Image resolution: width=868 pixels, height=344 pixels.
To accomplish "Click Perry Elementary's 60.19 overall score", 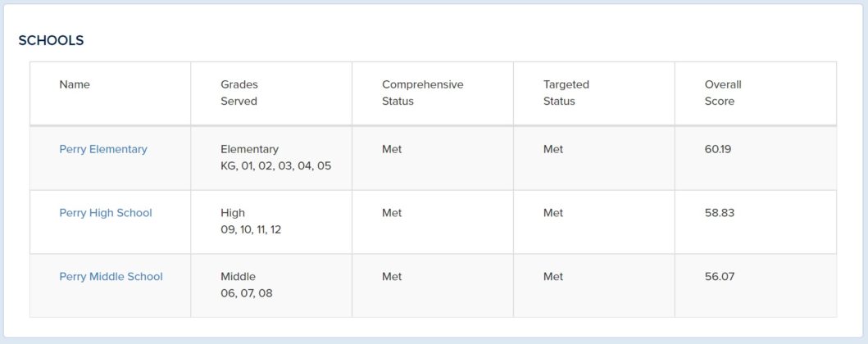I will coord(717,149).
